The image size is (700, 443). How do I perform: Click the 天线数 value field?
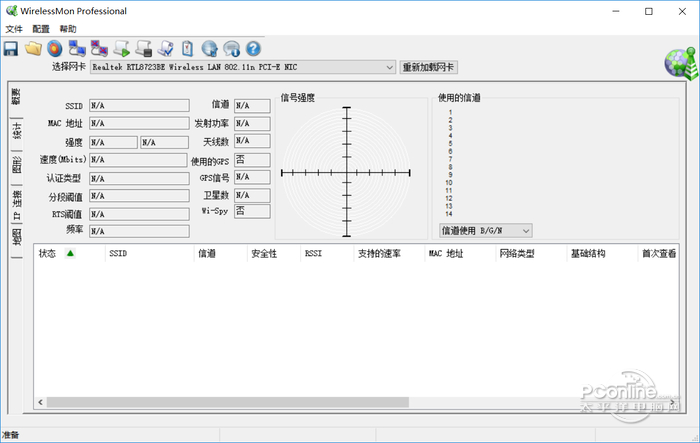point(252,141)
